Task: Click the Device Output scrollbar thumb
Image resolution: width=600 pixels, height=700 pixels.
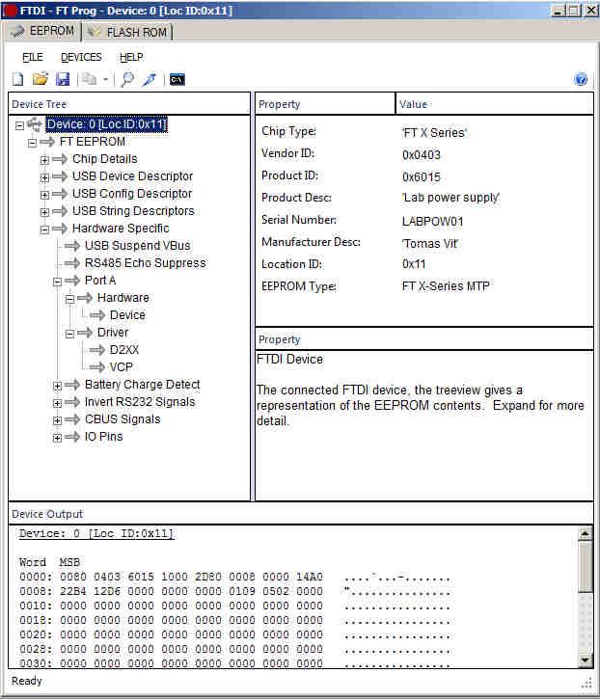Action: click(x=585, y=566)
